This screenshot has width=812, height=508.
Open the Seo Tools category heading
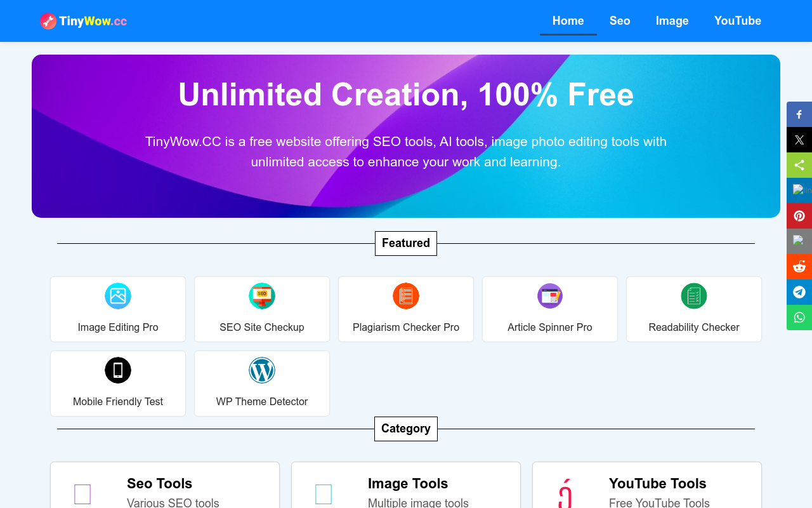[x=159, y=483]
